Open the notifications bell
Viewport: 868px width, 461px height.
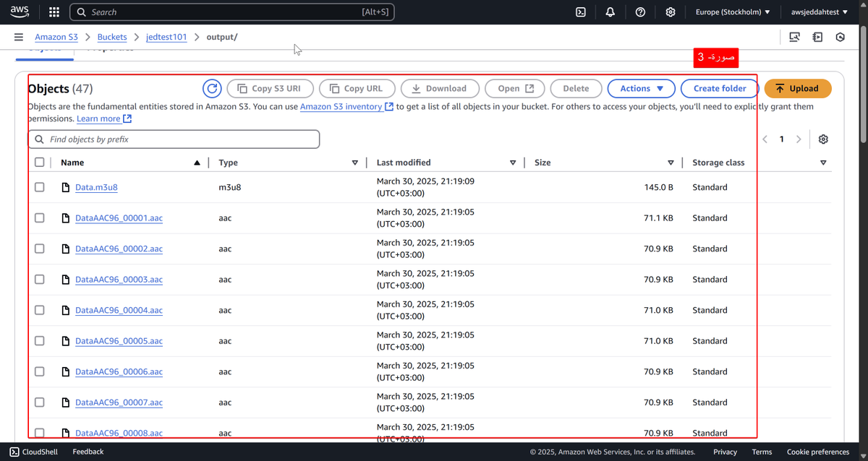click(610, 12)
